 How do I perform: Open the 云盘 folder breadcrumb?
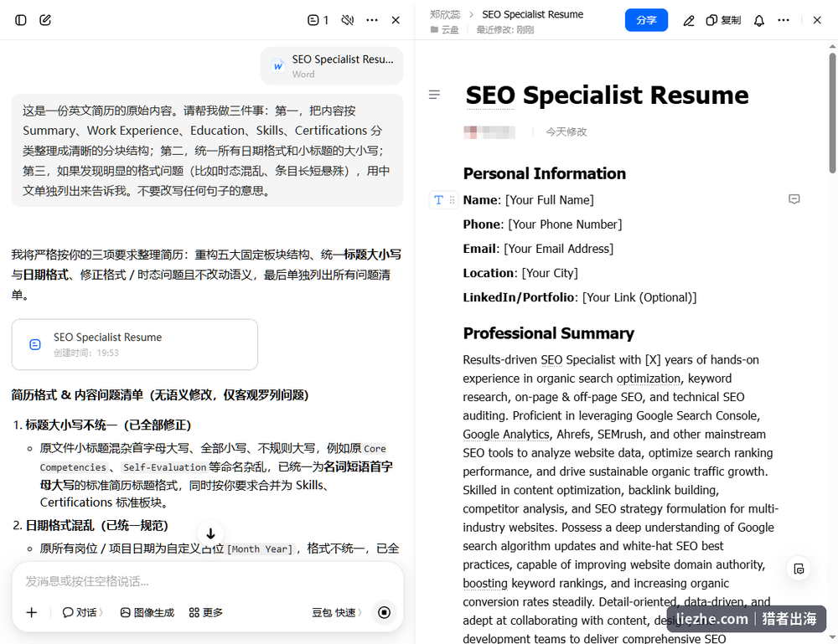tap(445, 30)
